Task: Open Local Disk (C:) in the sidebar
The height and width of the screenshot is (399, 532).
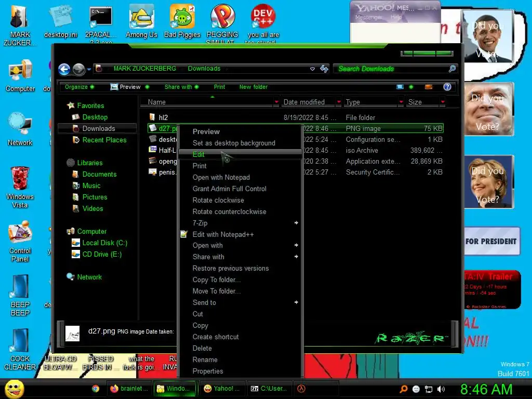Action: [105, 243]
